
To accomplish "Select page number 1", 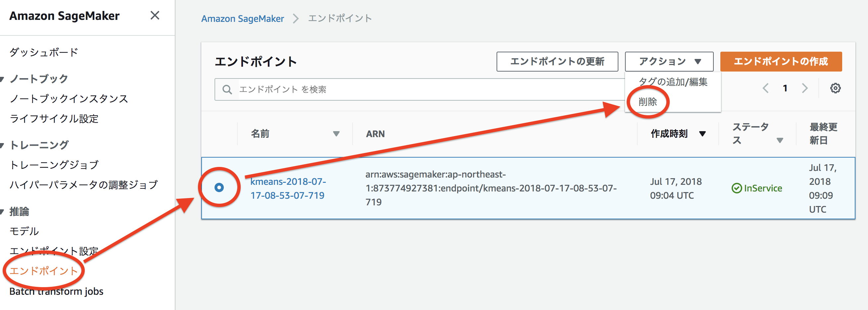I will [785, 88].
